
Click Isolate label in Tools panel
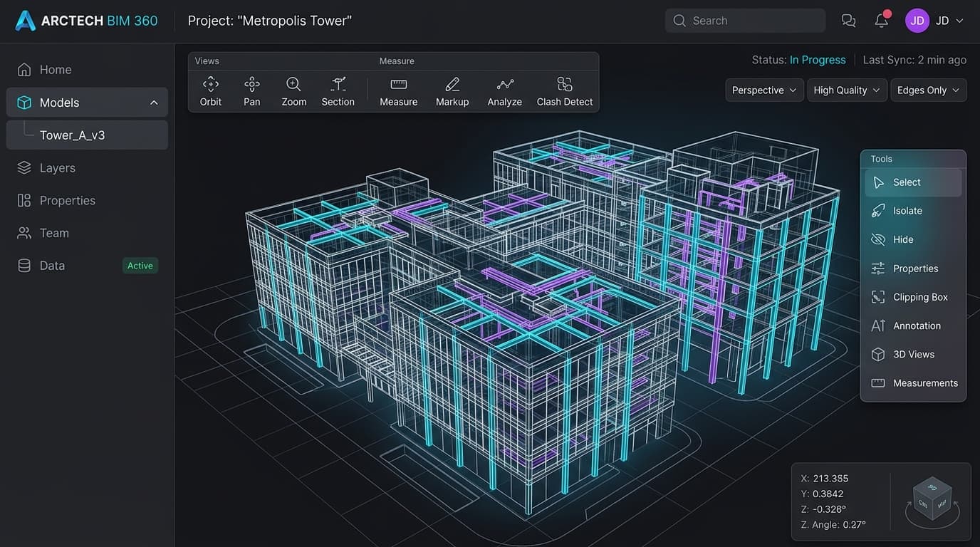tap(907, 211)
